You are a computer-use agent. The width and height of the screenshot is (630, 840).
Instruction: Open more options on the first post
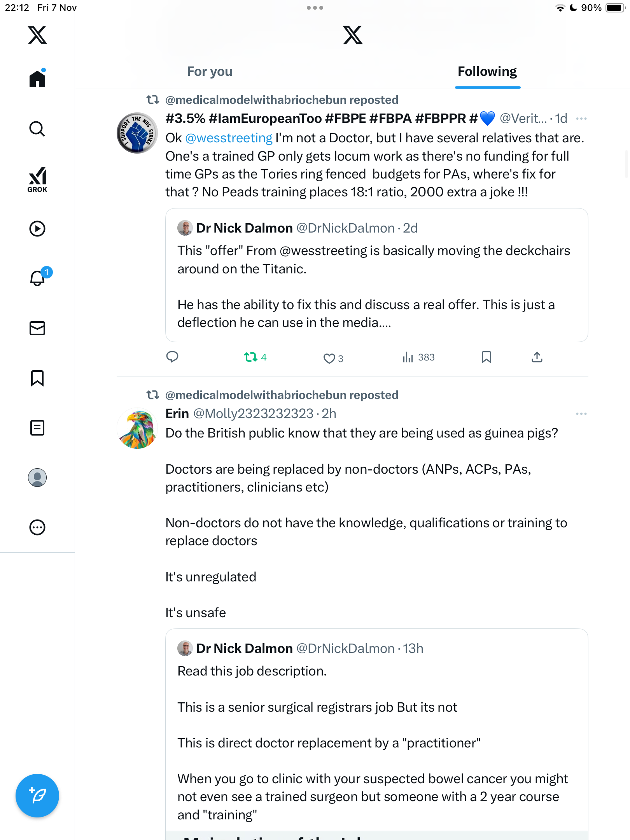click(581, 119)
